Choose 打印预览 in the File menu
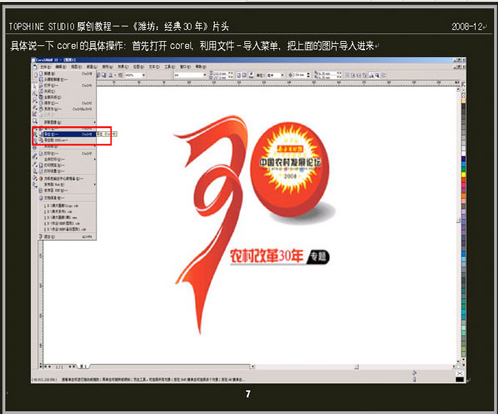 pos(68,165)
